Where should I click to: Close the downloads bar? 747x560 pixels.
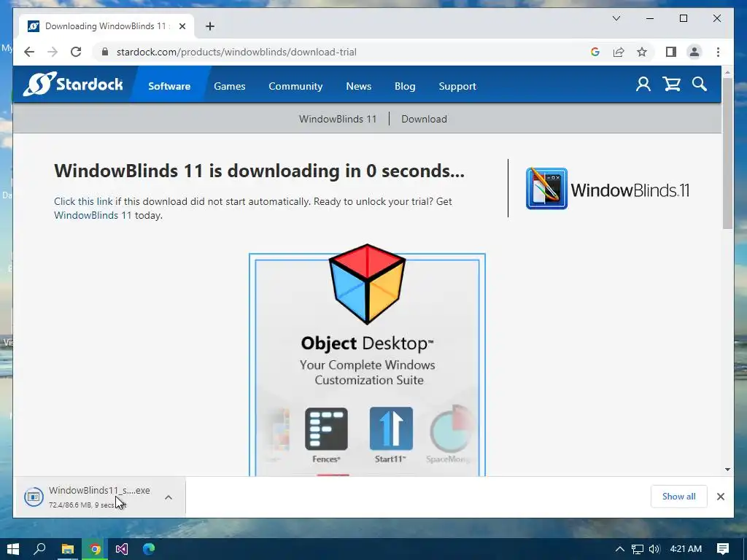(720, 497)
